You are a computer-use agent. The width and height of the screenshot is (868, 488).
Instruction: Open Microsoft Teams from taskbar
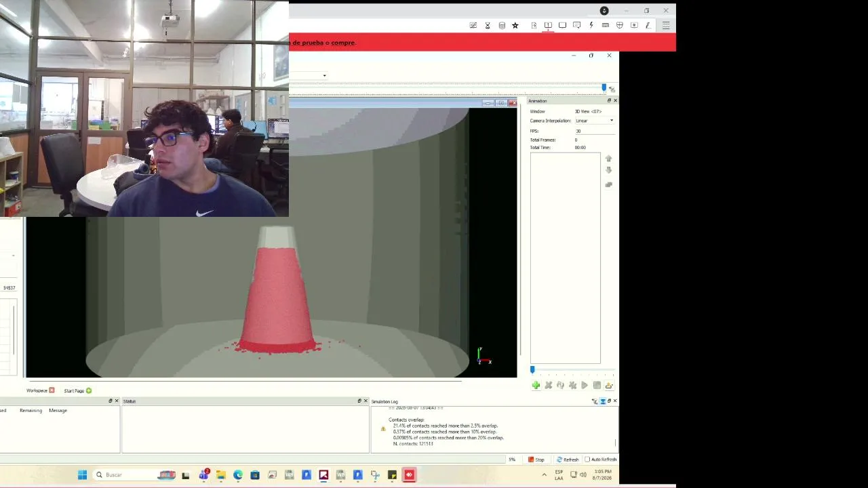[203, 475]
